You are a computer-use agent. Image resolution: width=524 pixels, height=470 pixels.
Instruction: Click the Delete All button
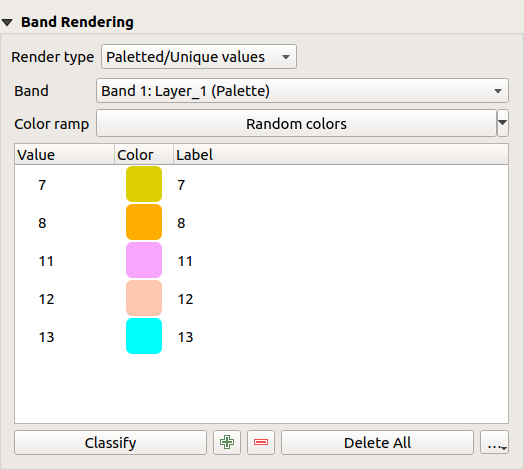point(377,443)
